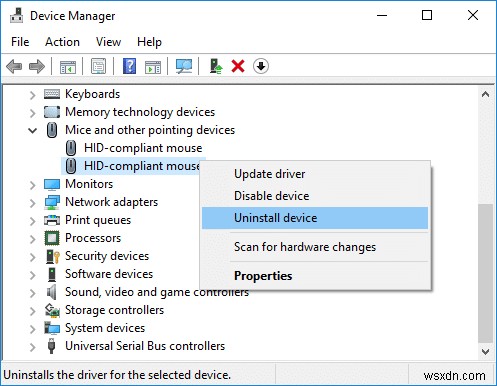Click the Monitors category icon
497x386 pixels.
(52, 184)
